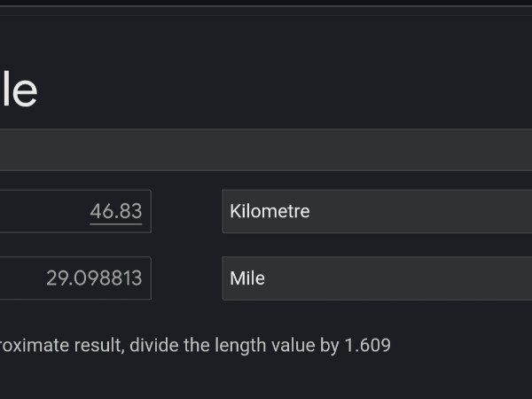Focus the kilometre value box
532x399 pixels.
pyautogui.click(x=75, y=211)
